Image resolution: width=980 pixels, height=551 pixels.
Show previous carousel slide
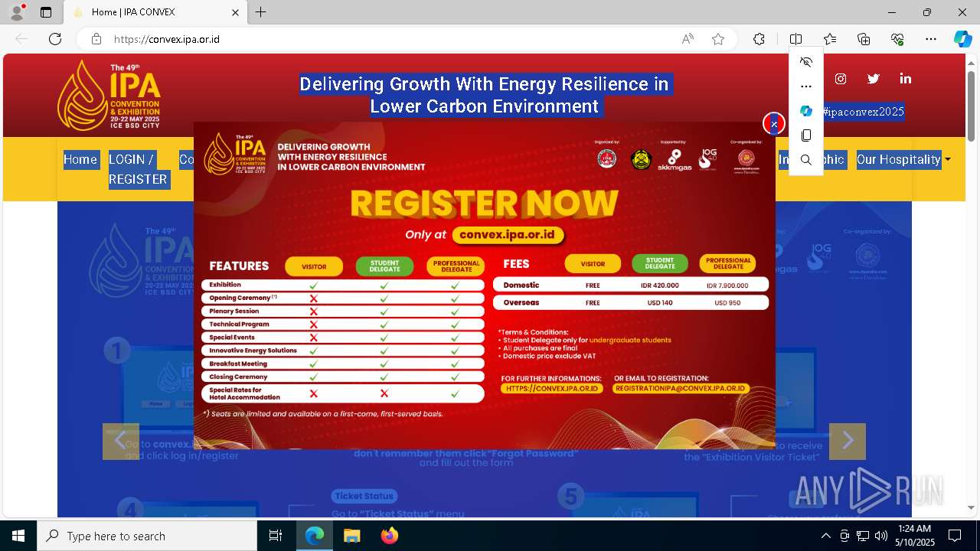(121, 441)
